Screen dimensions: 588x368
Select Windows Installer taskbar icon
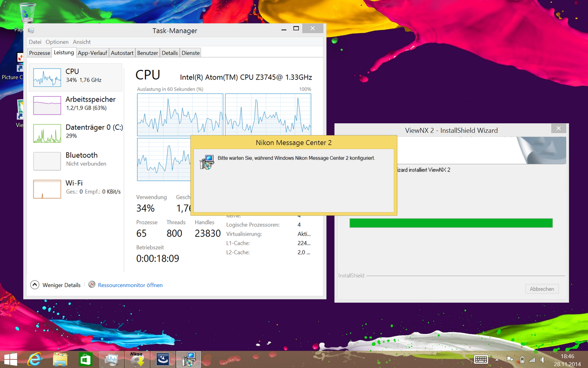click(x=188, y=359)
